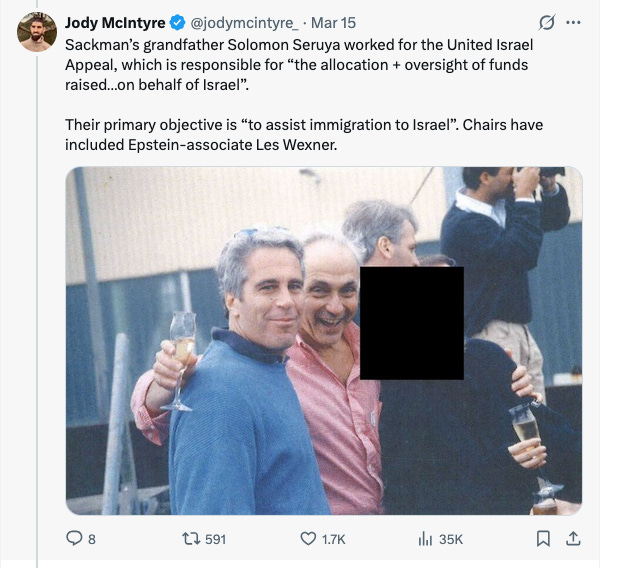This screenshot has width=620, height=568.
Task: Click the blue verified badge
Action: click(x=178, y=23)
